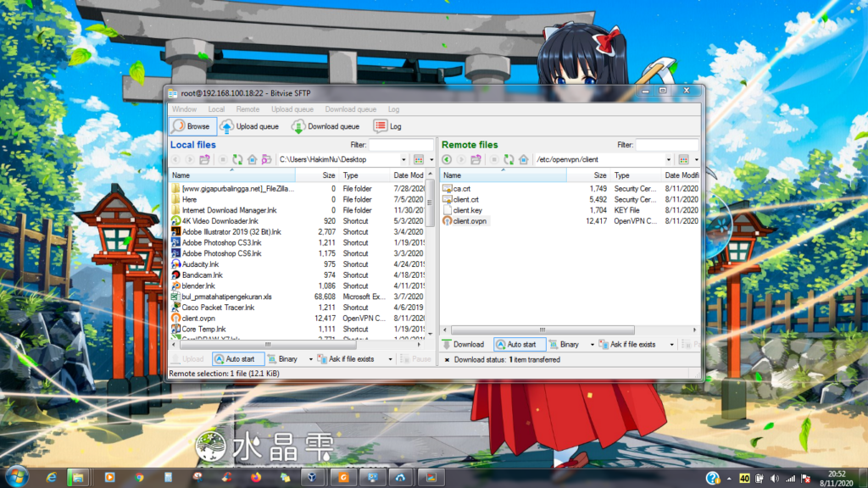The image size is (868, 488).
Task: Open the local view-mode dropdown arrow
Action: point(431,160)
